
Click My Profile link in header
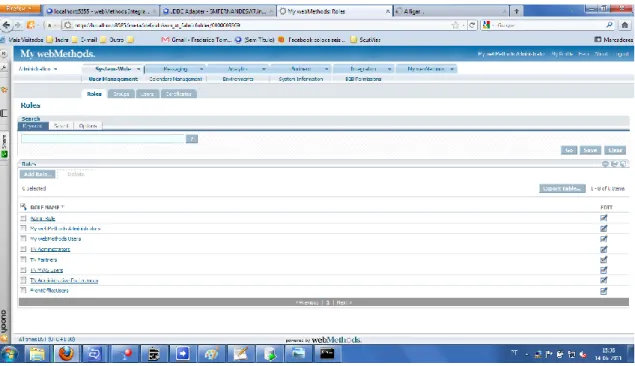point(562,54)
